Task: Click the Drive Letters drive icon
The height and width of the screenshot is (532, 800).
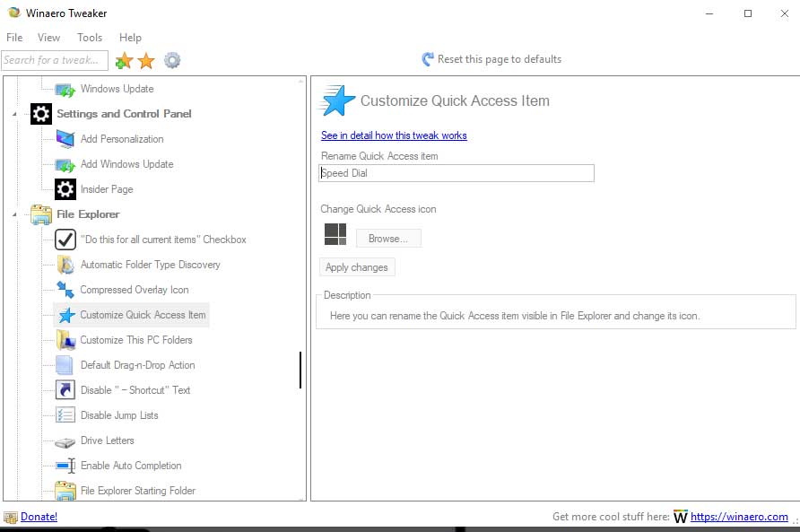Action: [x=65, y=442]
